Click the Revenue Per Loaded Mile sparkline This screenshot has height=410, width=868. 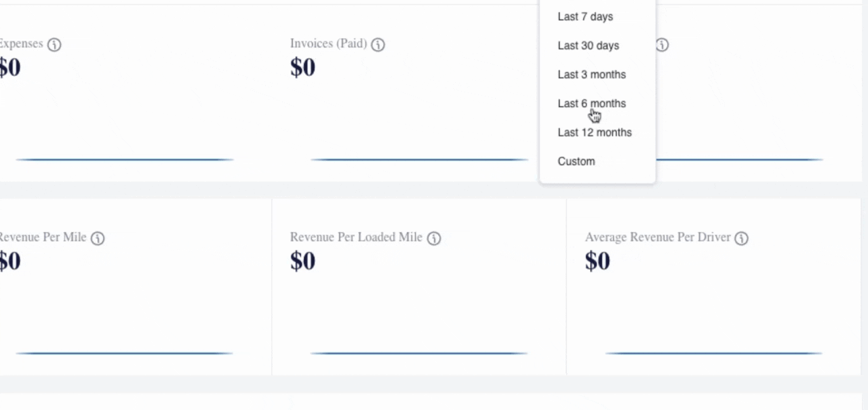(419, 353)
